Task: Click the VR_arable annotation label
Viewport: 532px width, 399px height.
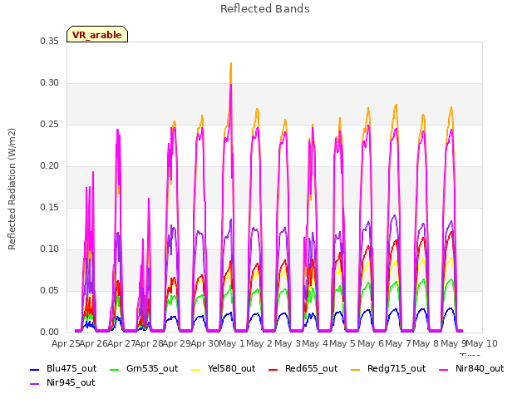Action: [x=97, y=34]
